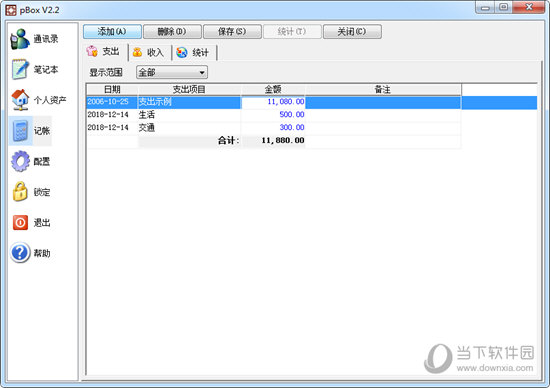Click the 备注 column header
550x388 pixels.
click(x=383, y=89)
